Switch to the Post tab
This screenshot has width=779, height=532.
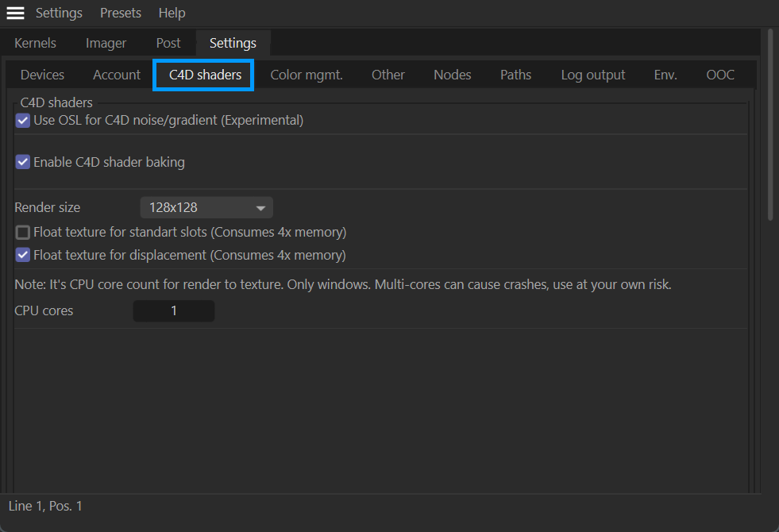pos(168,43)
